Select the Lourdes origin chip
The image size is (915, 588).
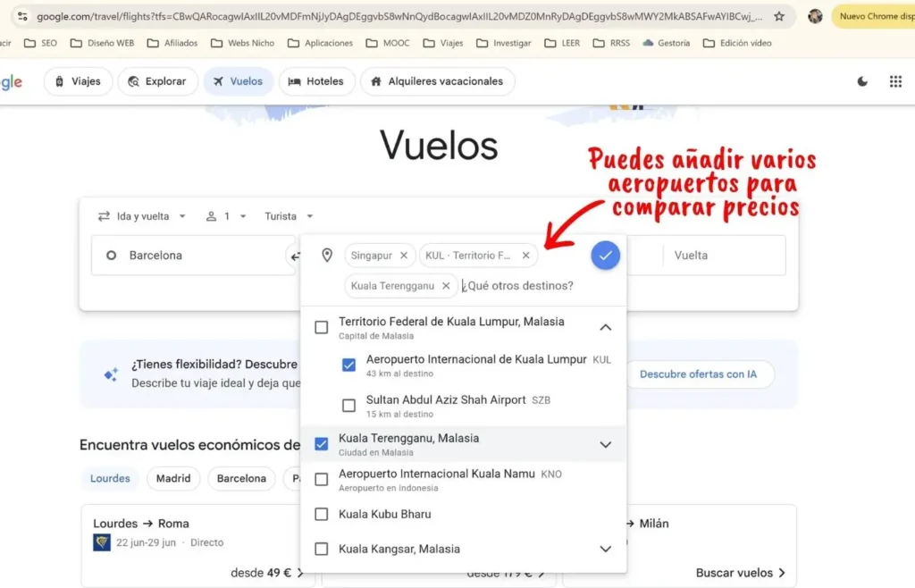tap(110, 478)
